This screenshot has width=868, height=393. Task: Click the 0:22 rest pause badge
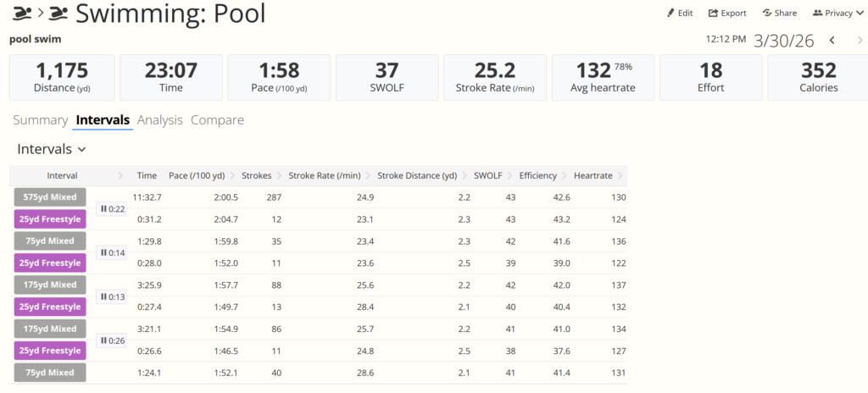112,208
